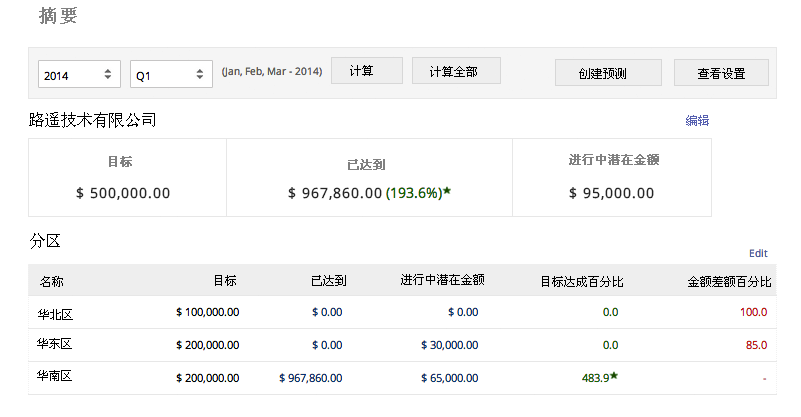Click the 名称 column header
This screenshot has width=801, height=417.
[51, 282]
